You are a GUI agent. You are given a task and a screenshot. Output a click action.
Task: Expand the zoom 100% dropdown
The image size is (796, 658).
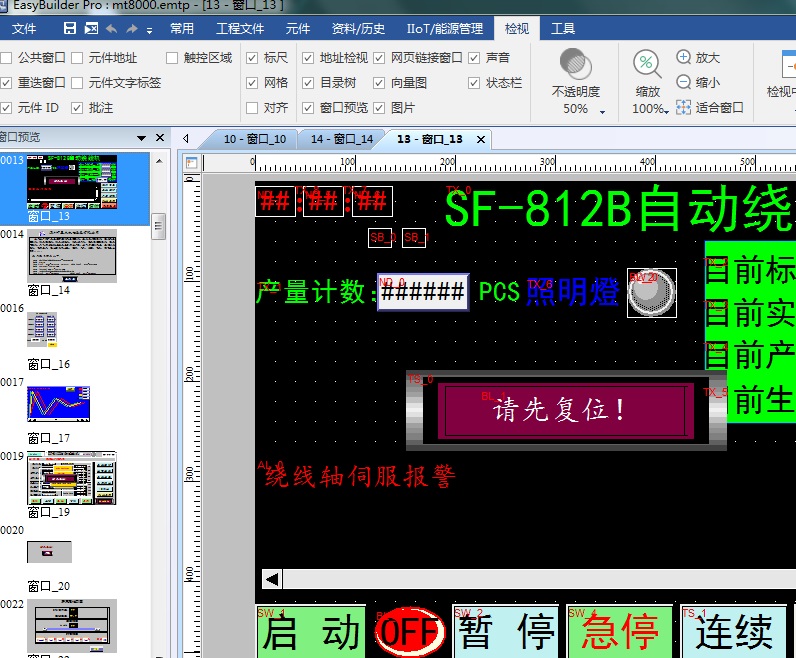pos(666,110)
